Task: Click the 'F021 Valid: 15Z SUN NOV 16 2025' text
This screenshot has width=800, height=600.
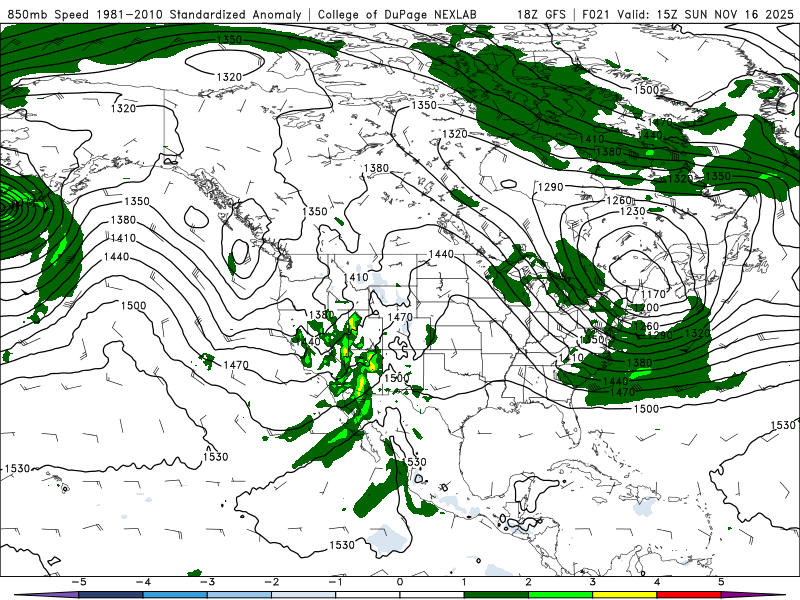Action: point(688,14)
